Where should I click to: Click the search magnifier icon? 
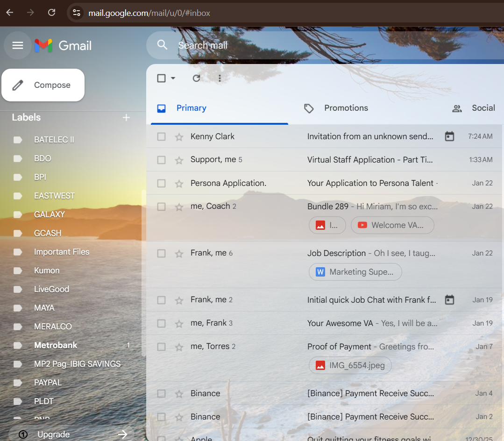[163, 45]
